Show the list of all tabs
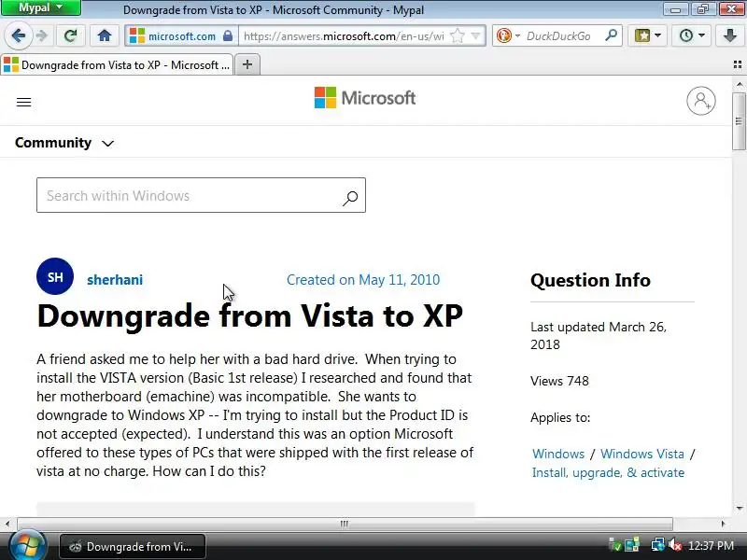 point(738,64)
